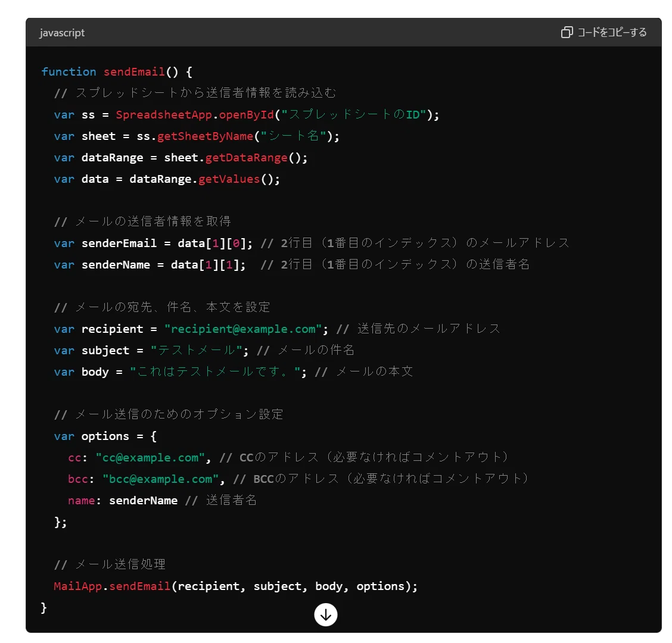The height and width of the screenshot is (643, 672).
Task: Click the copy code clipboard icon
Action: click(567, 32)
